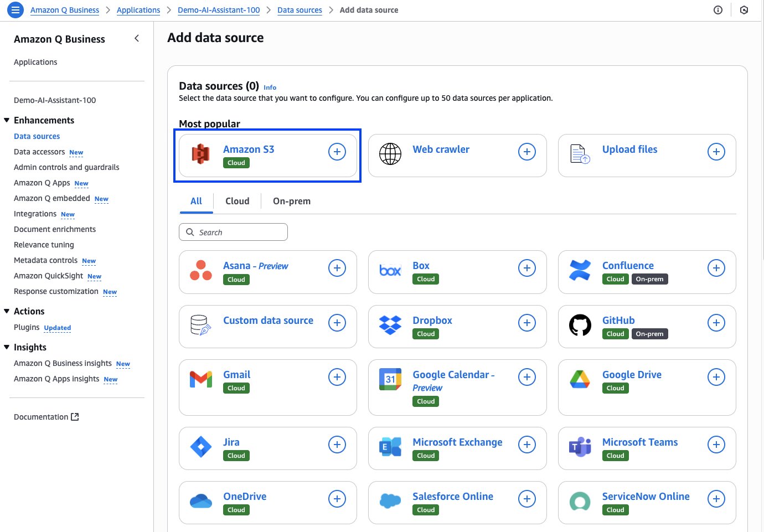The image size is (764, 532).
Task: Click the Microsoft Exchange title link
Action: (x=457, y=442)
